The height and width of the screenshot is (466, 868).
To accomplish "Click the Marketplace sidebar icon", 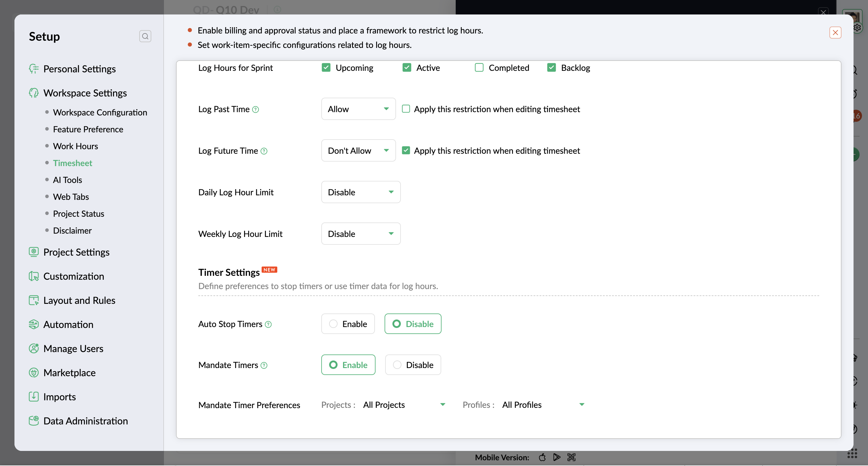I will tap(33, 372).
